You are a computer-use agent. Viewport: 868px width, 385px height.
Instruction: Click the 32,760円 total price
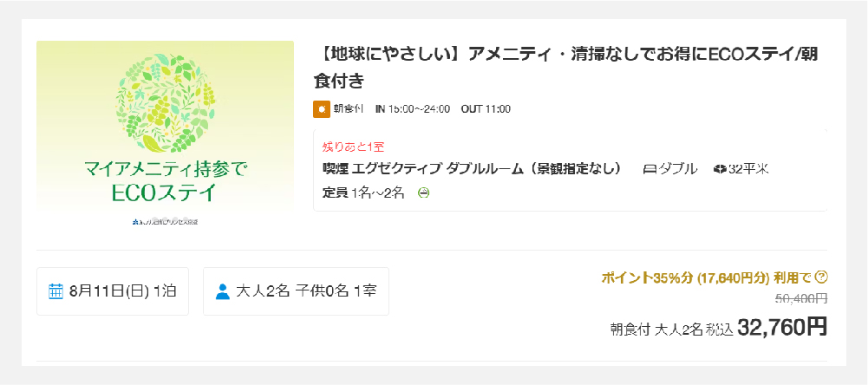point(782,327)
